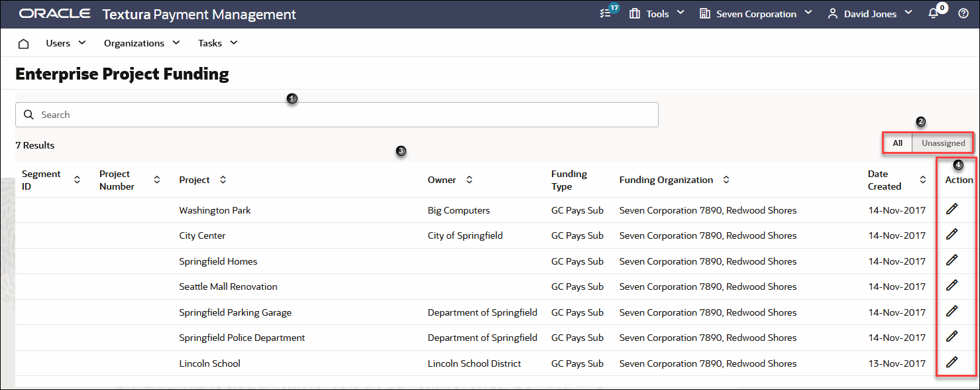Viewport: 980px width, 390px height.
Task: Open the Organizations menu
Action: coord(134,43)
